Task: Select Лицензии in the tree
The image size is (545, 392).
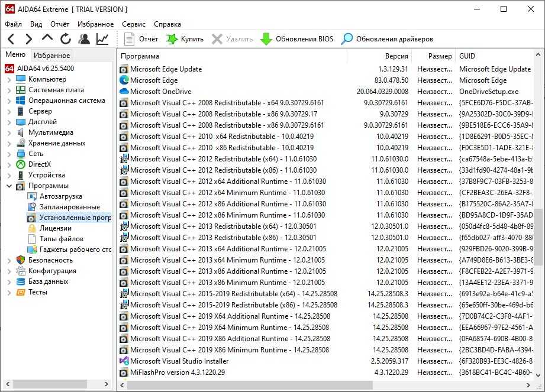Action: pos(56,228)
